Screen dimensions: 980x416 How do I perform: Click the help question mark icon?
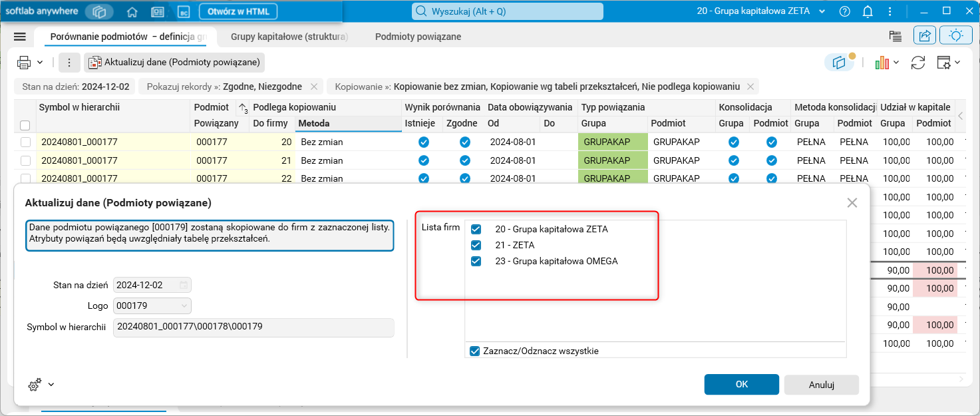(845, 11)
